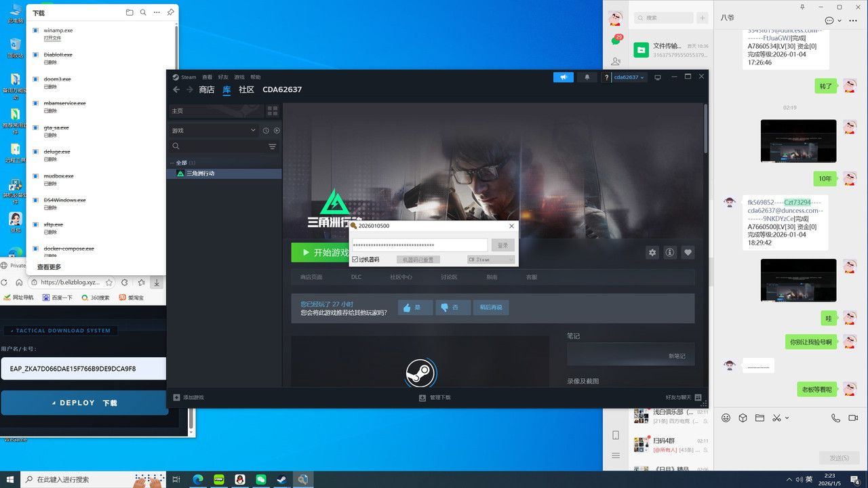Click 管理下载 in Steam bottom bar

pos(435,398)
